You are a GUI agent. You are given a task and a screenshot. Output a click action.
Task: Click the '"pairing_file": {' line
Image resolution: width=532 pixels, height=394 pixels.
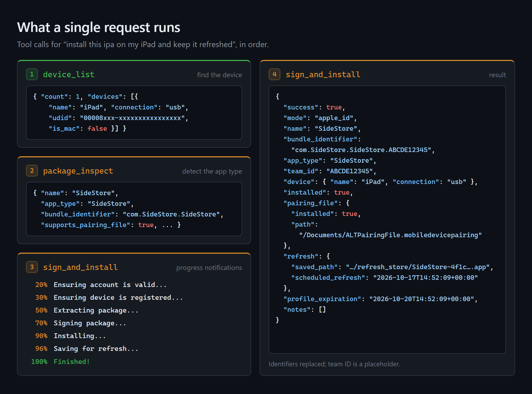(x=317, y=203)
